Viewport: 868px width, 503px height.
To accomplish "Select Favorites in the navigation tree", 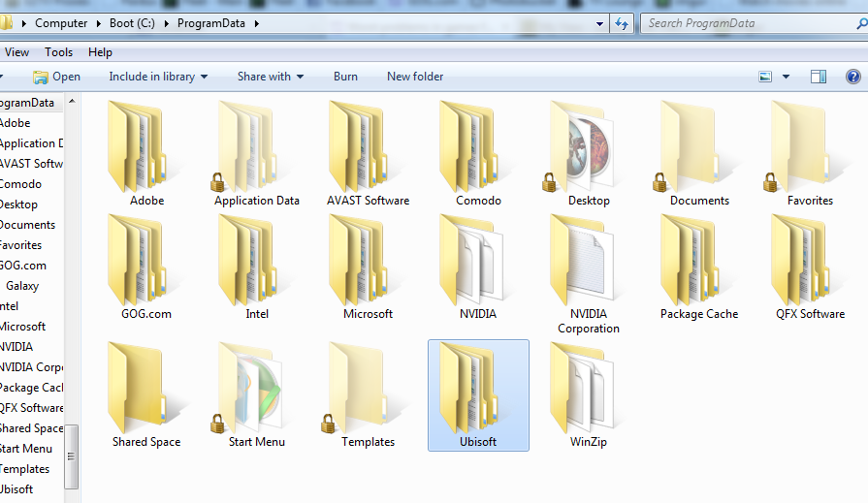I will click(x=20, y=245).
